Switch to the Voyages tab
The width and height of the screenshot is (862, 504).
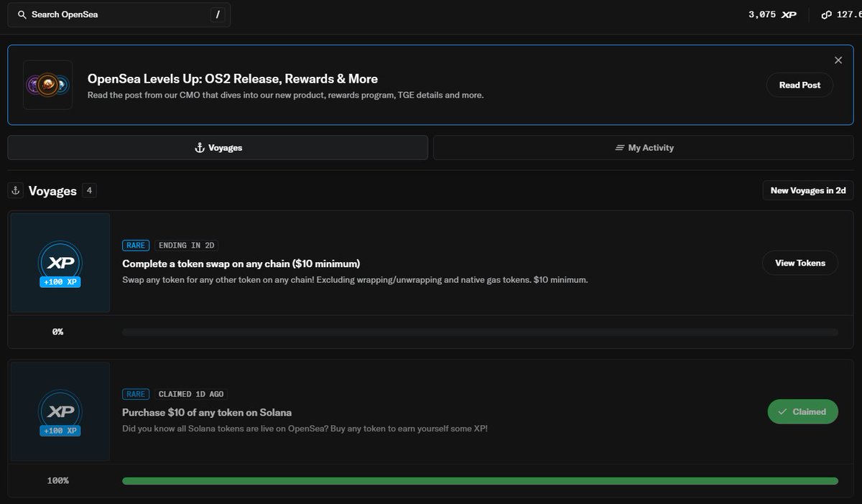[218, 148]
